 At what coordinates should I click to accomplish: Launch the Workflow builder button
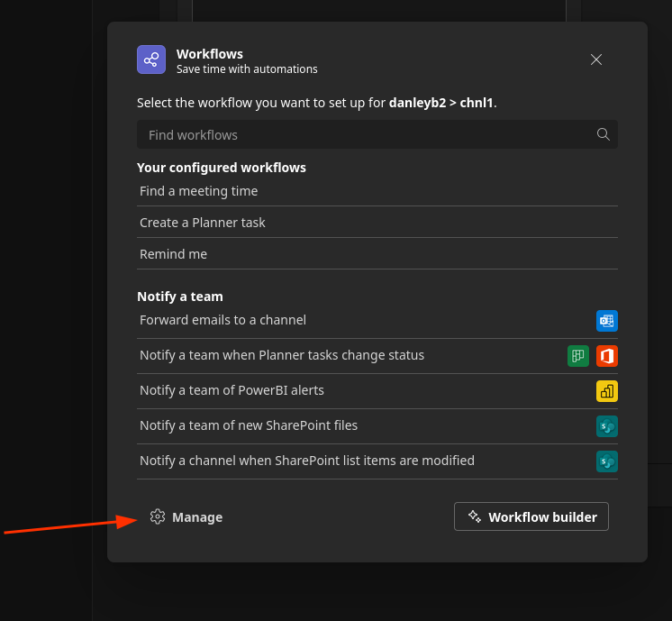point(531,516)
